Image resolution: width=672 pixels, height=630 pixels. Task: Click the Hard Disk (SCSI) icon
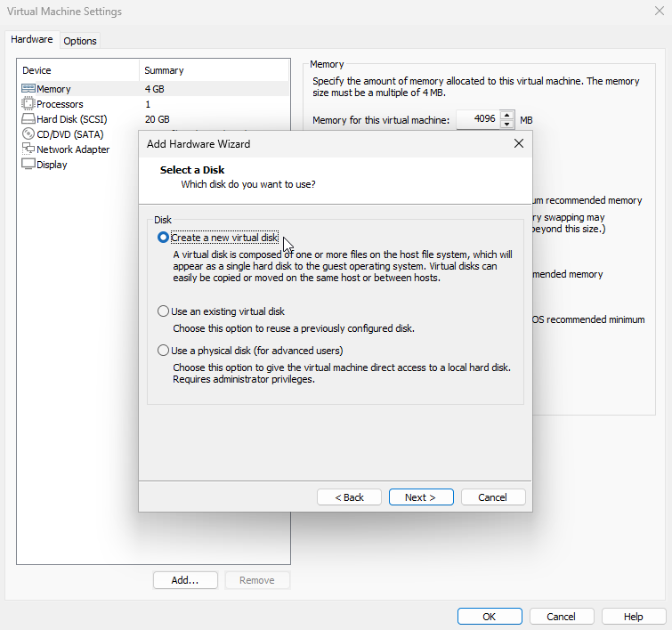[x=28, y=119]
